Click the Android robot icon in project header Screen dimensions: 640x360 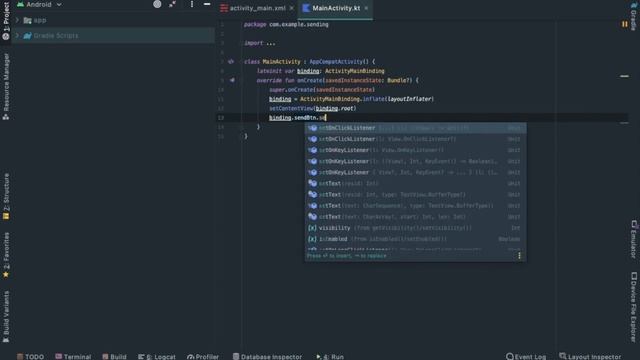click(x=20, y=4)
